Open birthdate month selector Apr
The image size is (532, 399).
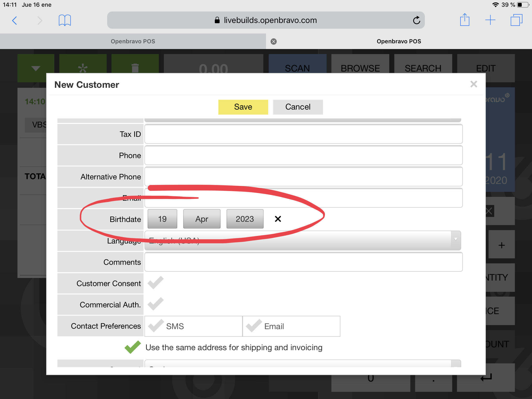click(202, 219)
